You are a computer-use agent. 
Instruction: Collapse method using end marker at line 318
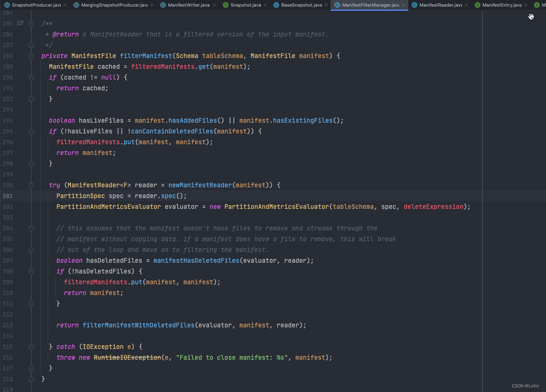31,379
